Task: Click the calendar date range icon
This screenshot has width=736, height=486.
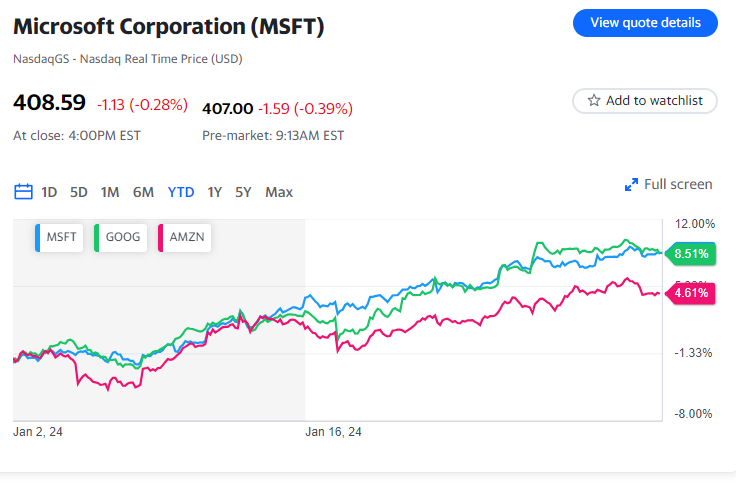Action: [x=23, y=192]
